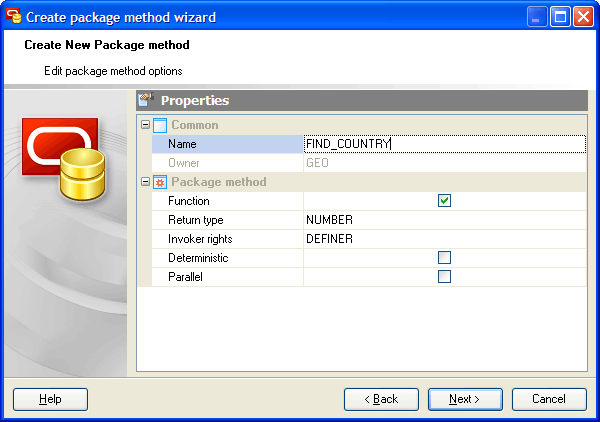Viewport: 600px width, 422px height.
Task: Open the Invoker rights DEFINER value
Action: click(x=445, y=239)
